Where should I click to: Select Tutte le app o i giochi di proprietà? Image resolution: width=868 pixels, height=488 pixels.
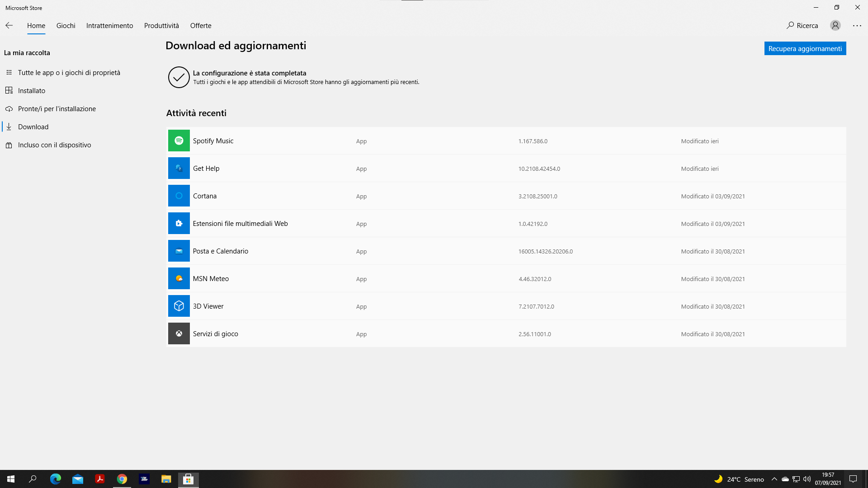[x=69, y=72]
